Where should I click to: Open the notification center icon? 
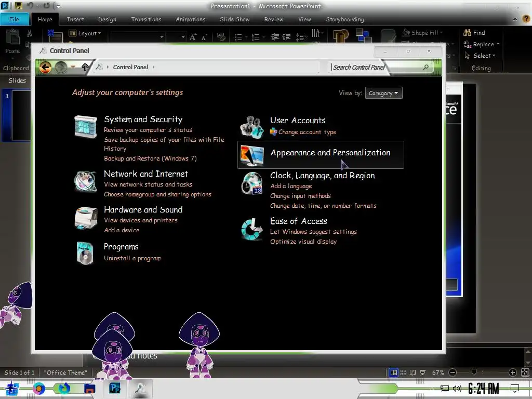tap(515, 389)
